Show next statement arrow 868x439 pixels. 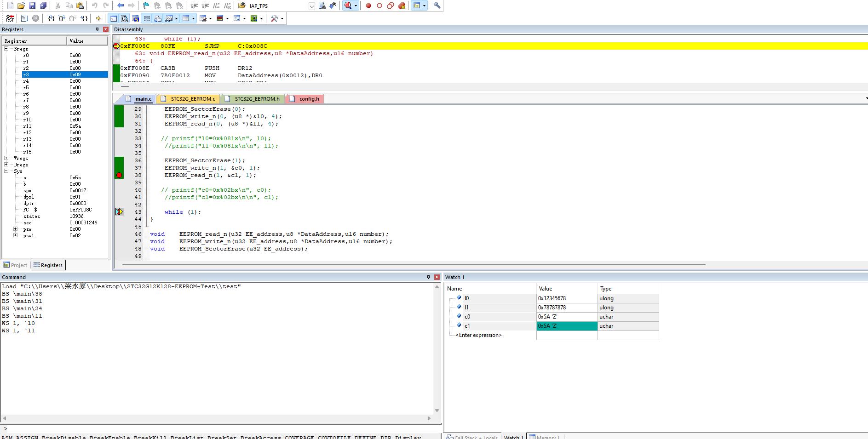coord(98,18)
